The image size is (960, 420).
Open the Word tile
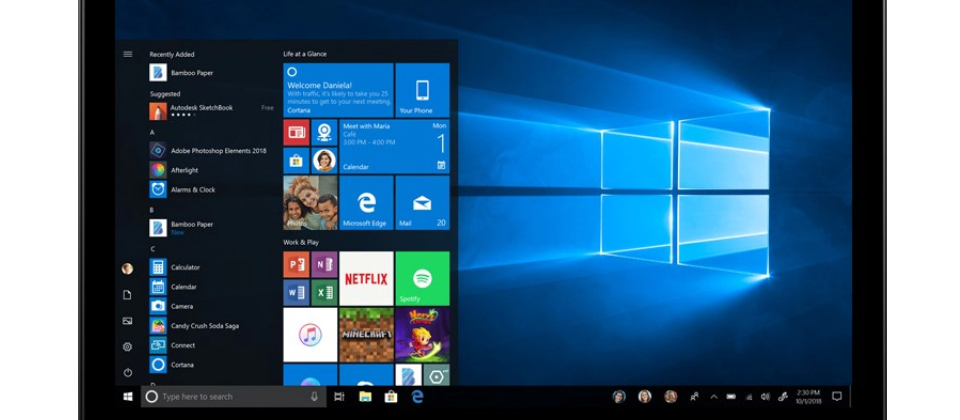tap(296, 293)
